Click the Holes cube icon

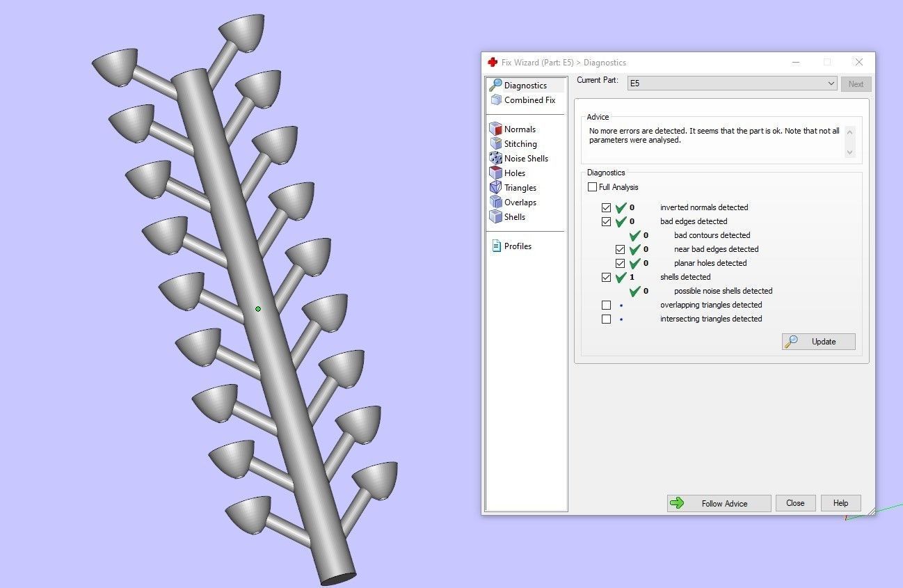(x=495, y=173)
